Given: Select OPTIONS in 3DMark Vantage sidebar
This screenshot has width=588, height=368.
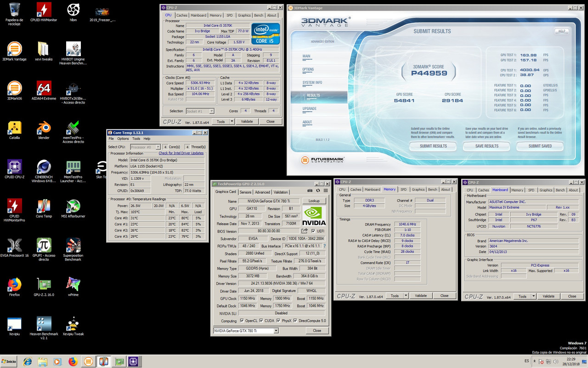Looking at the screenshot, I should click(x=308, y=69).
